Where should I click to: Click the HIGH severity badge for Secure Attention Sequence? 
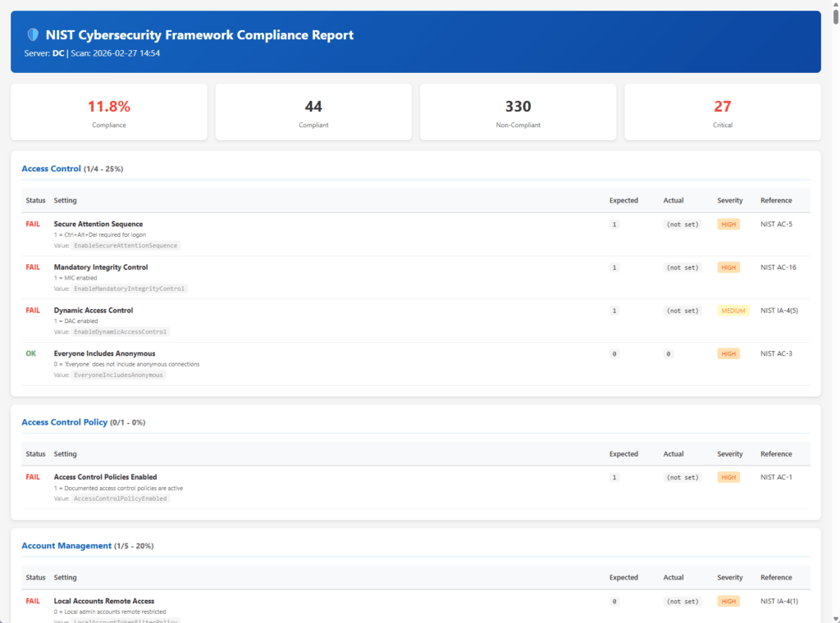tap(728, 224)
